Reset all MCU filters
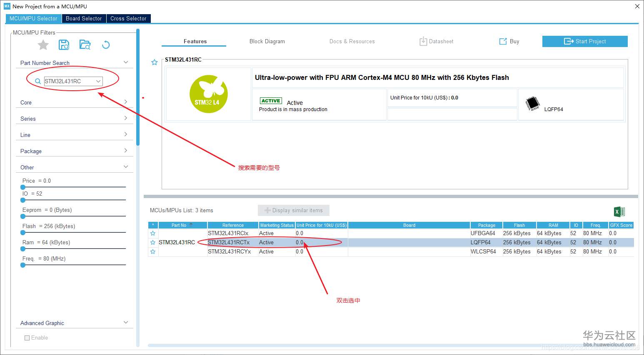644x355 pixels. (106, 45)
